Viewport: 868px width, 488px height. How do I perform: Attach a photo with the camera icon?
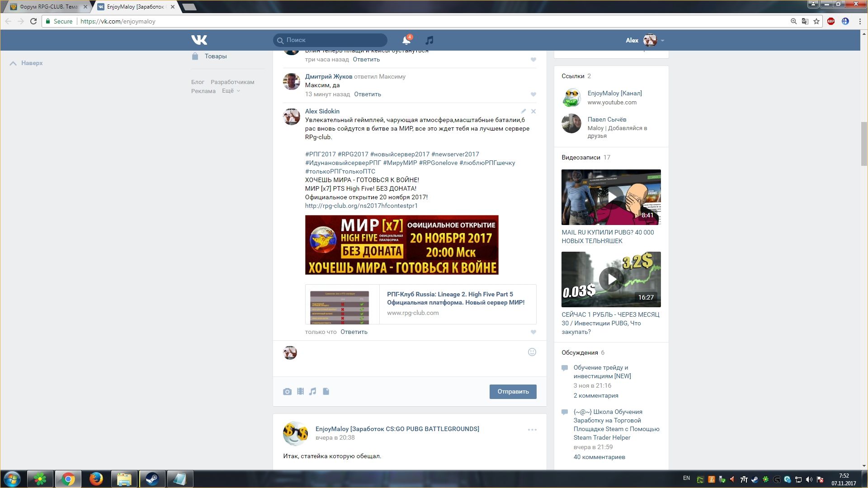pos(287,392)
